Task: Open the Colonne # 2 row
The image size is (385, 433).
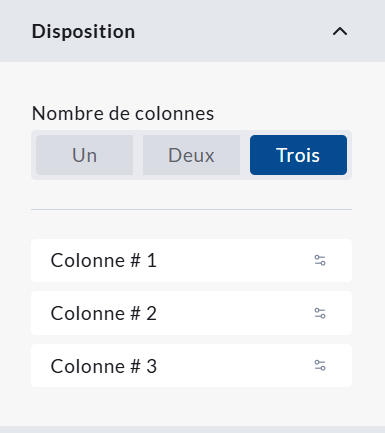Action: point(191,313)
